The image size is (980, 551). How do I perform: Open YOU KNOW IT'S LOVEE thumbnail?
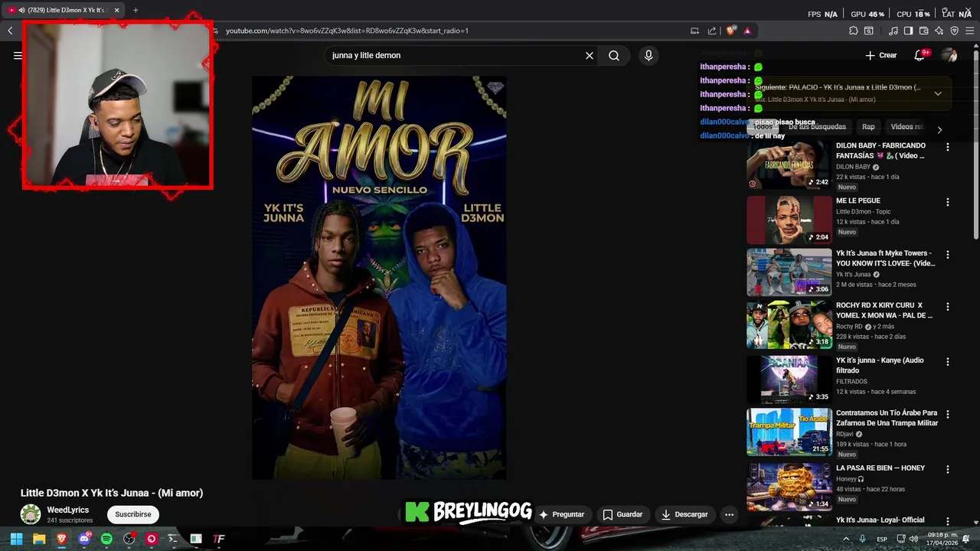tap(789, 272)
